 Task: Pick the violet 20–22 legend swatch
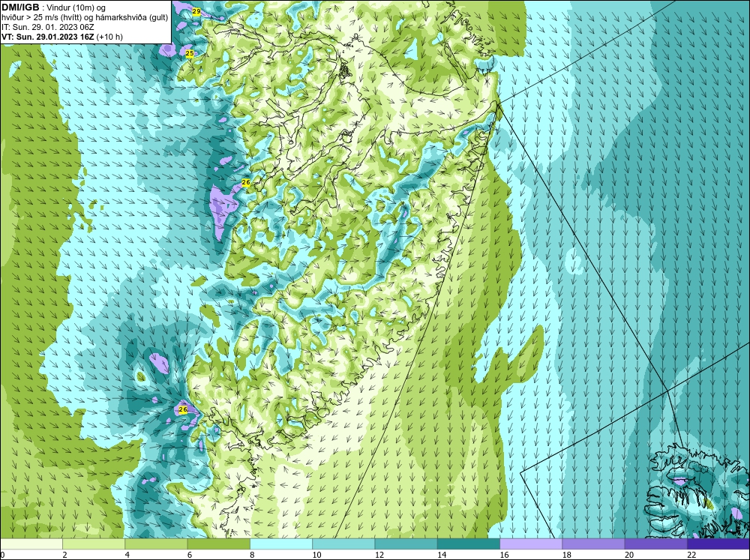click(655, 544)
